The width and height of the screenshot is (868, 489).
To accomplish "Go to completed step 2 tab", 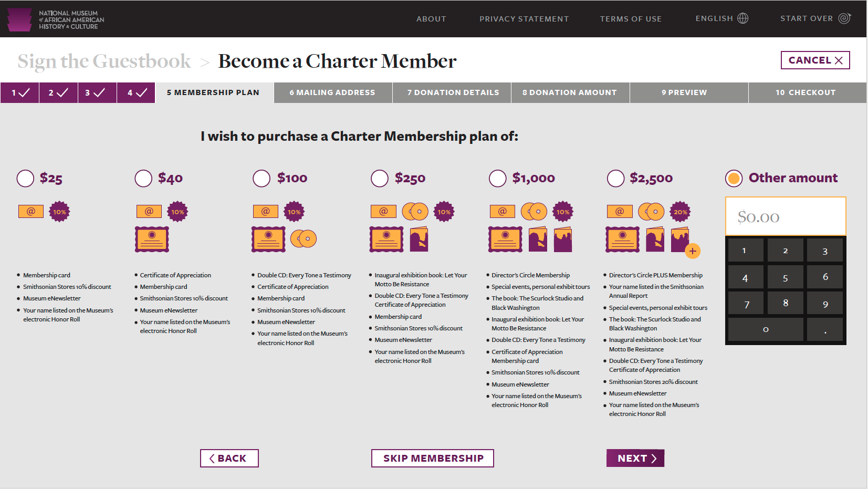I will pos(59,92).
